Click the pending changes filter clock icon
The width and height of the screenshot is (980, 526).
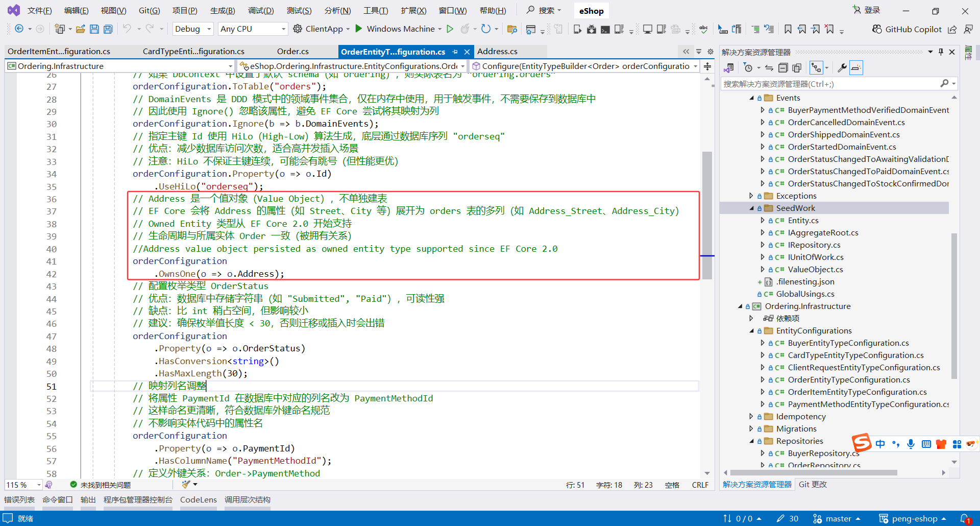pyautogui.click(x=748, y=67)
